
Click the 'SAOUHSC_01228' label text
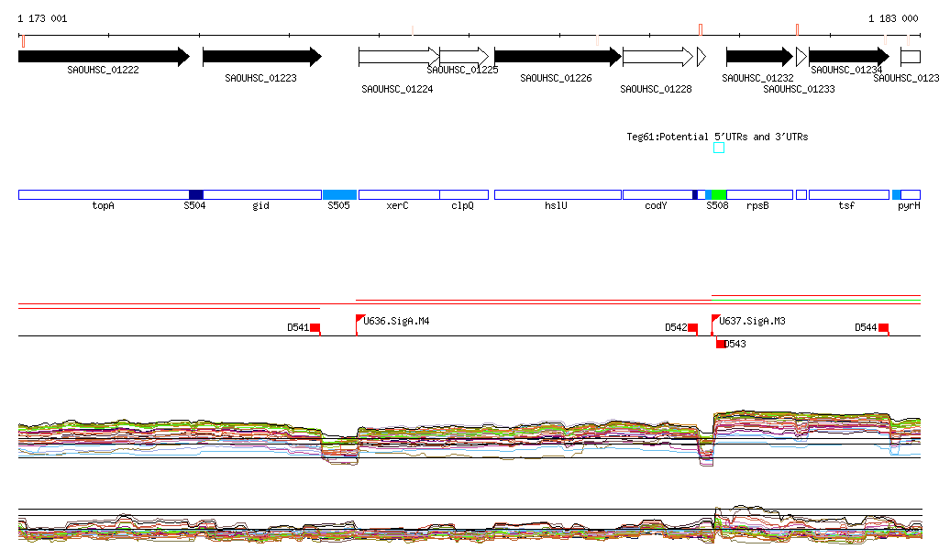[x=656, y=89]
